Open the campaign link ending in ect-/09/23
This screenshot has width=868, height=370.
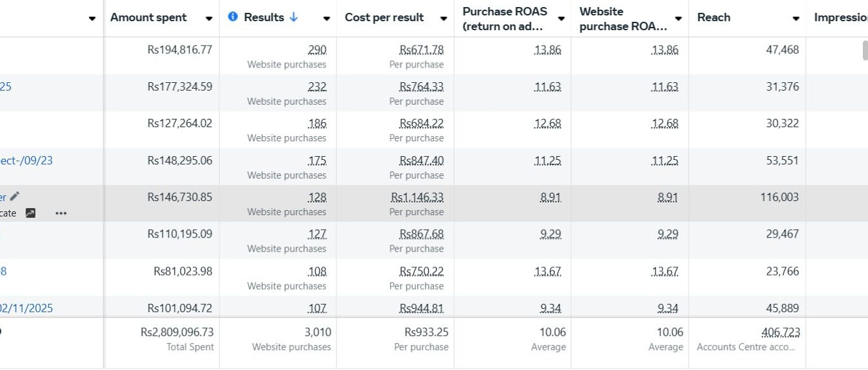(x=26, y=161)
